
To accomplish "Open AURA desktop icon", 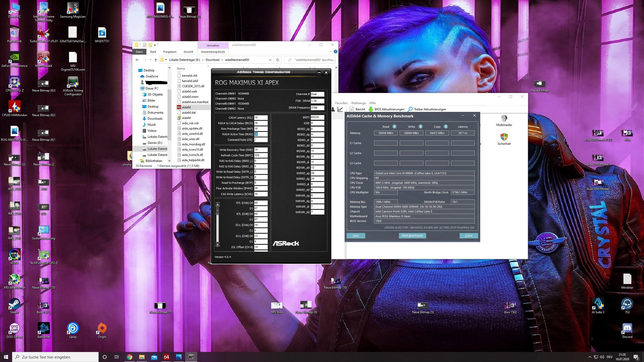I will coord(15,257).
